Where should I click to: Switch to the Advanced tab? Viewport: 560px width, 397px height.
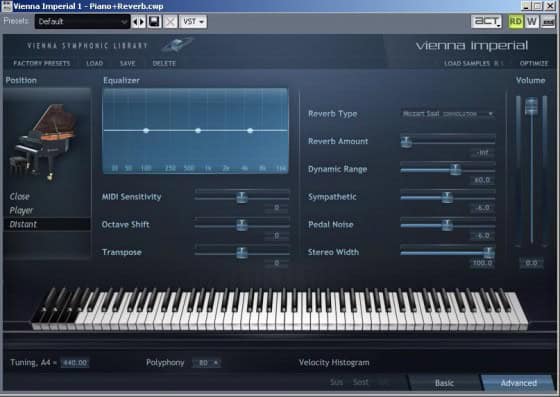(519, 383)
